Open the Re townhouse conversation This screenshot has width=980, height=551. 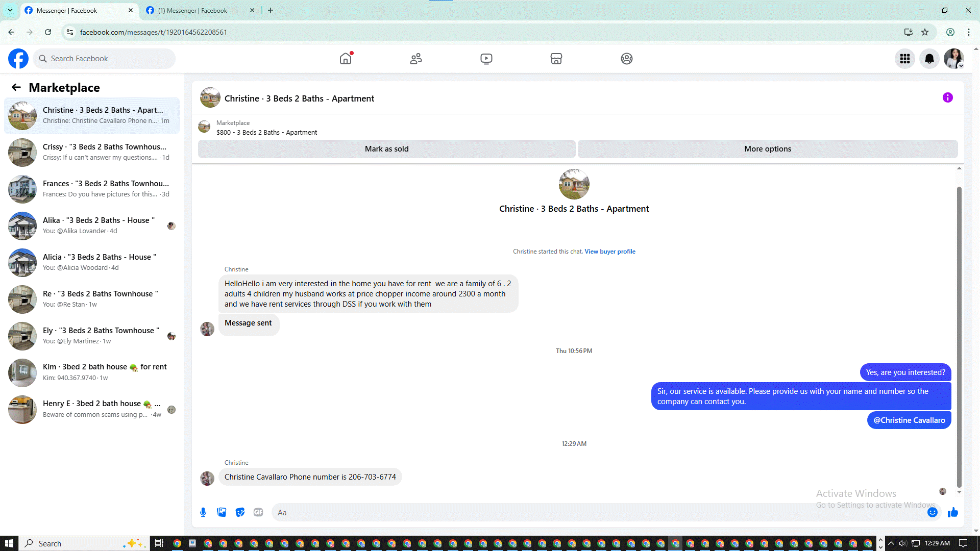[92, 299]
